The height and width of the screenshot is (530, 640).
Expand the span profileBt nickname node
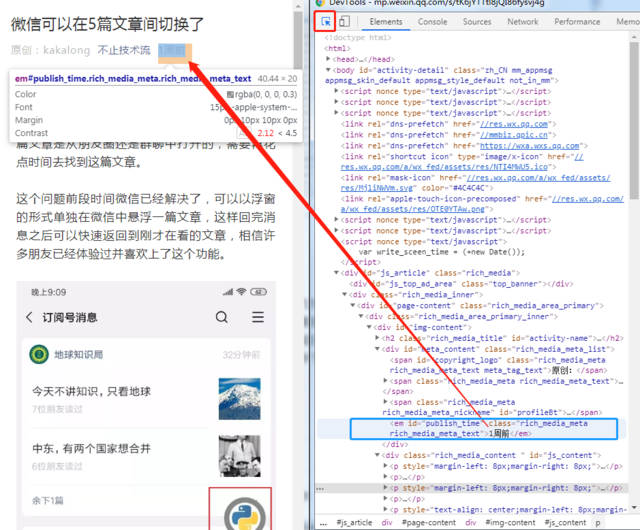pos(385,402)
